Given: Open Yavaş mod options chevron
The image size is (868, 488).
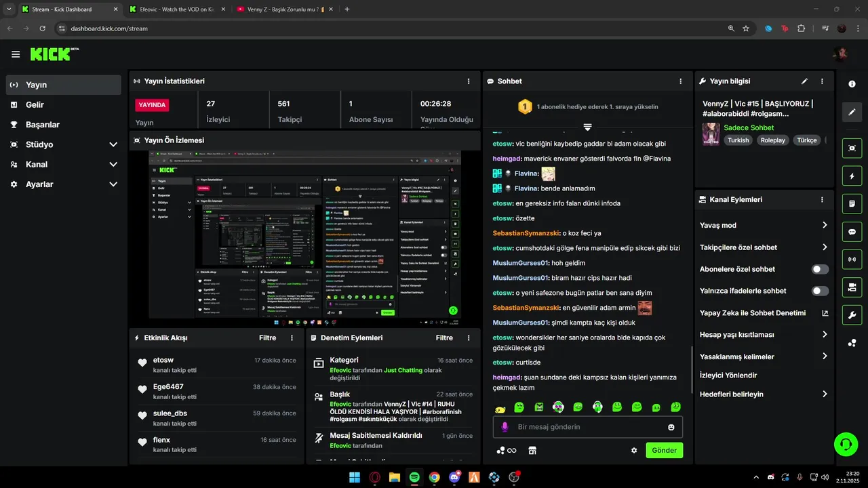Looking at the screenshot, I should pos(825,225).
